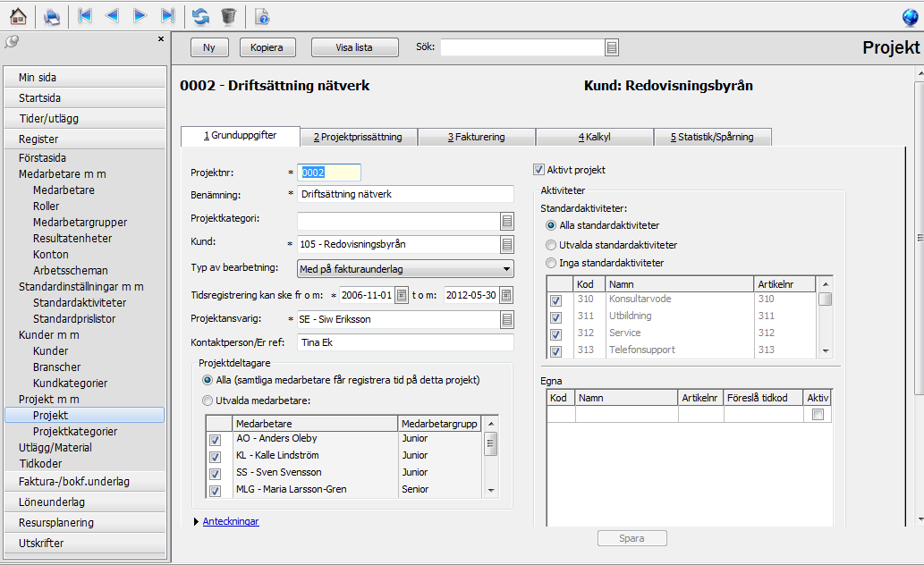Select the Grunduppgifter tab

point(241,136)
